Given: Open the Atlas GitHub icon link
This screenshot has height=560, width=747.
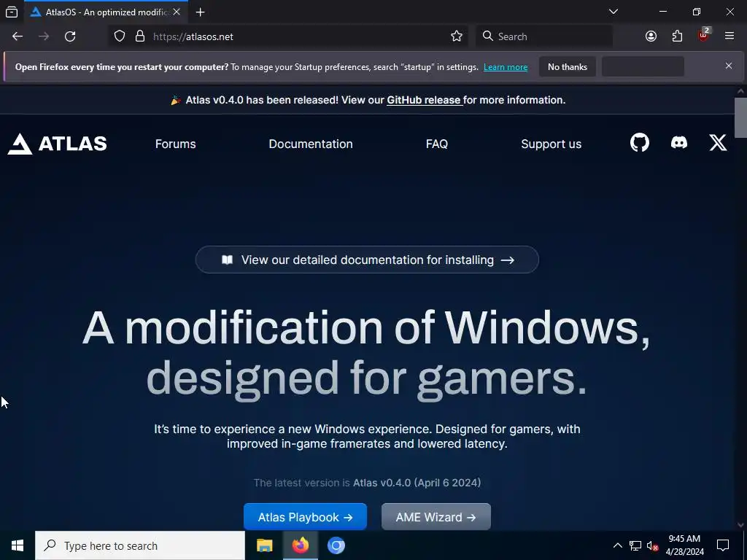Looking at the screenshot, I should (x=639, y=143).
